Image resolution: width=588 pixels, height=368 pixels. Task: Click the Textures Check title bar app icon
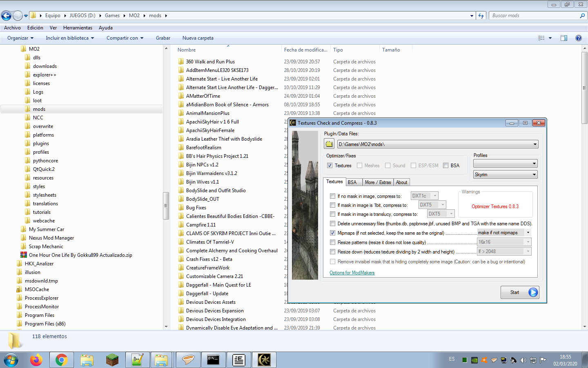coord(293,123)
